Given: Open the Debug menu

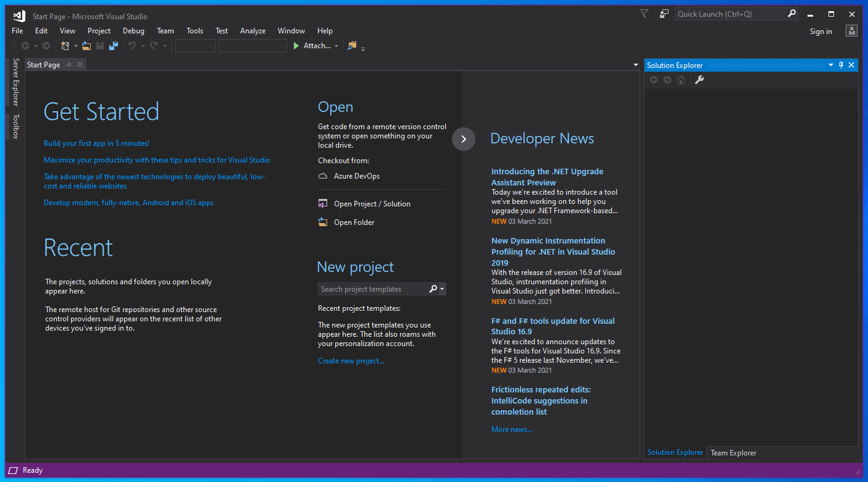Looking at the screenshot, I should coord(133,30).
